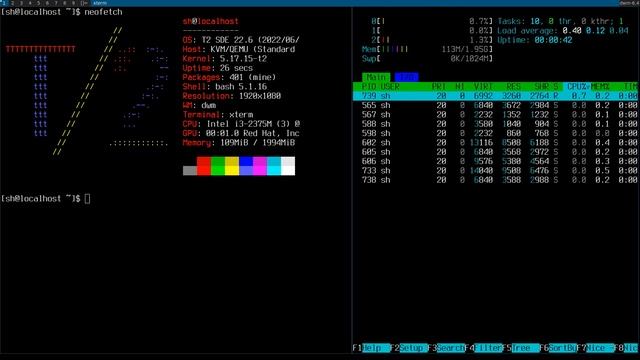The width and height of the screenshot is (640, 360).
Task: Click the Memory line 109MiB / 1994MiB
Action: tap(239, 143)
